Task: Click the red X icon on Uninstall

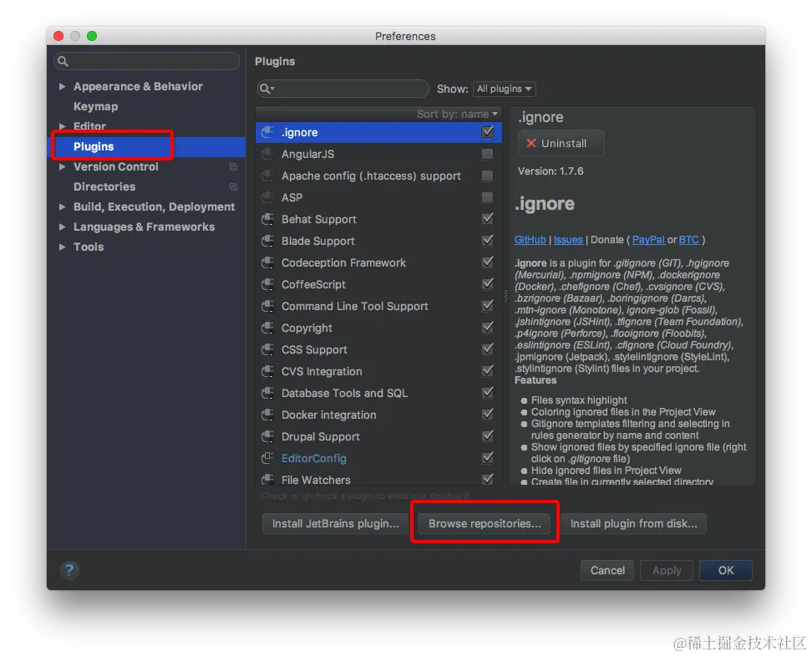Action: coord(530,143)
